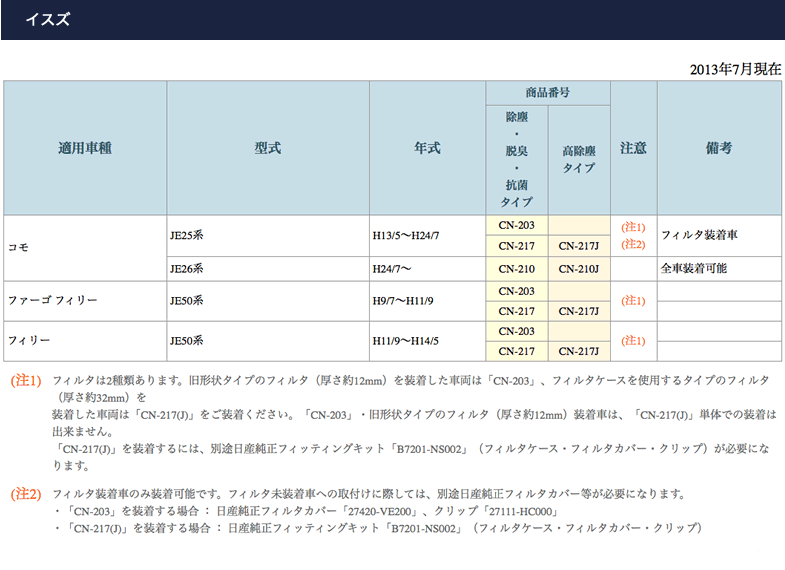Select the JE26系 model cell
Image resolution: width=785 pixels, height=570 pixels.
pyautogui.click(x=268, y=269)
